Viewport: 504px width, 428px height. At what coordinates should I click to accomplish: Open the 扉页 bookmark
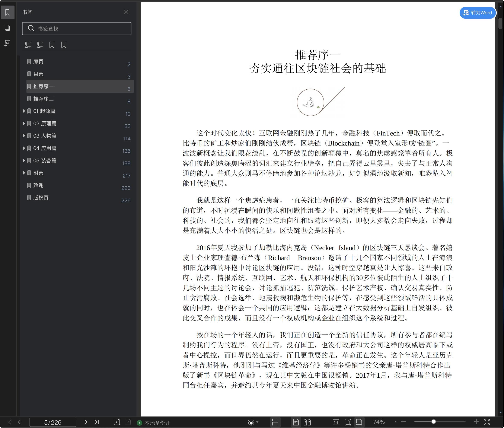pos(80,62)
